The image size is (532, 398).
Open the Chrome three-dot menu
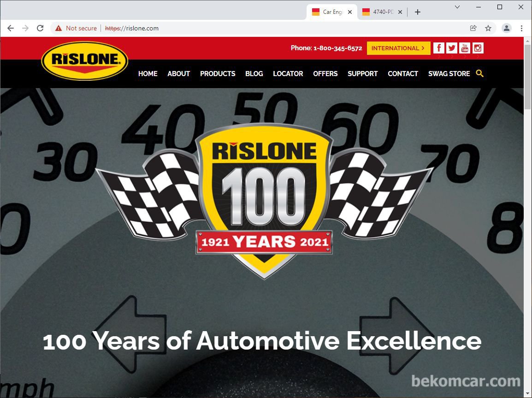[521, 28]
